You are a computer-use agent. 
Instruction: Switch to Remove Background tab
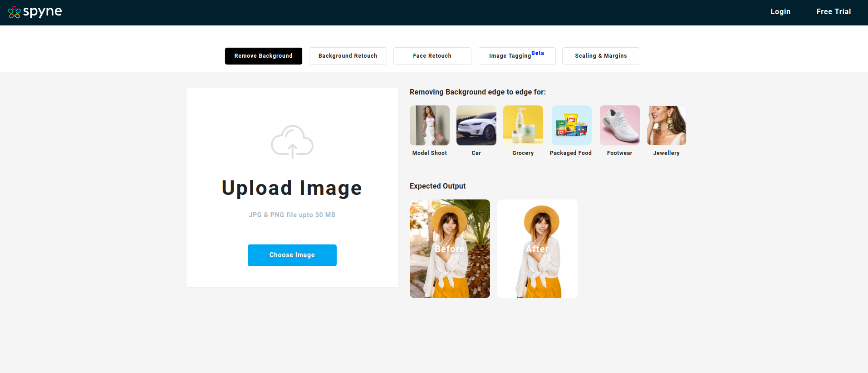(263, 56)
